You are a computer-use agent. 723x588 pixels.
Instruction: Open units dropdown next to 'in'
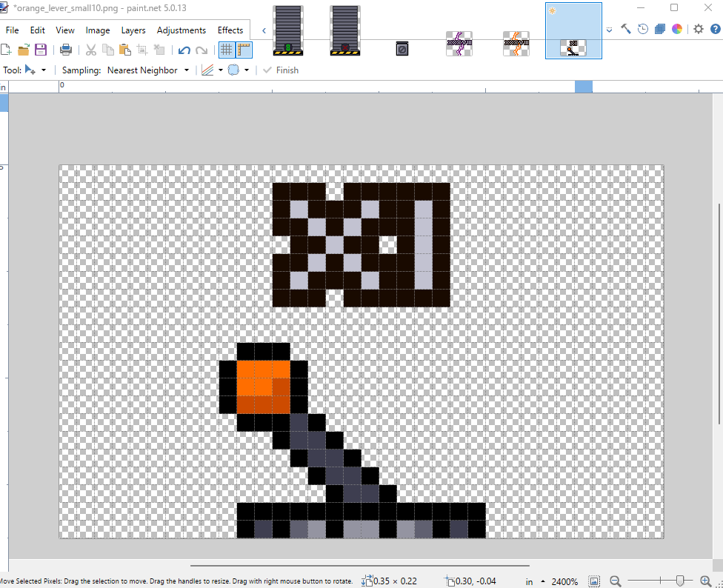click(x=543, y=581)
